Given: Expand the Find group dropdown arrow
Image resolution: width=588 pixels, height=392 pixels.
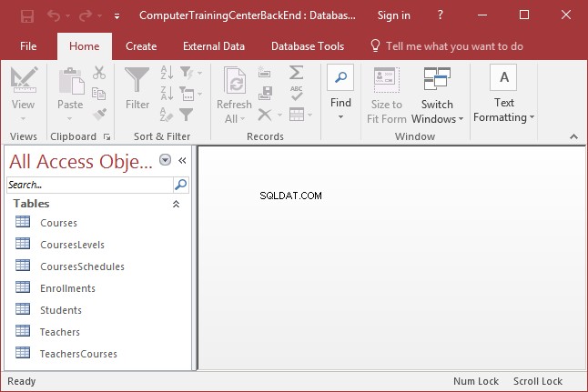Looking at the screenshot, I should tap(340, 117).
